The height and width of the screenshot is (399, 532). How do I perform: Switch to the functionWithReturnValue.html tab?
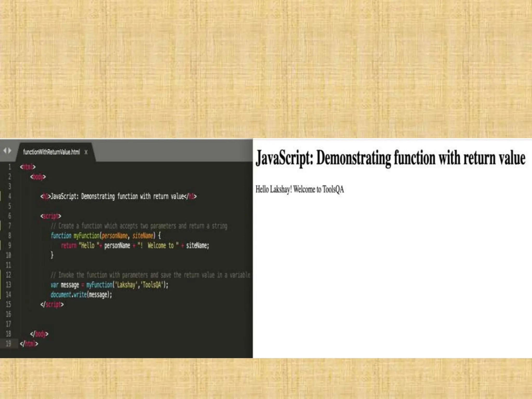click(x=51, y=152)
